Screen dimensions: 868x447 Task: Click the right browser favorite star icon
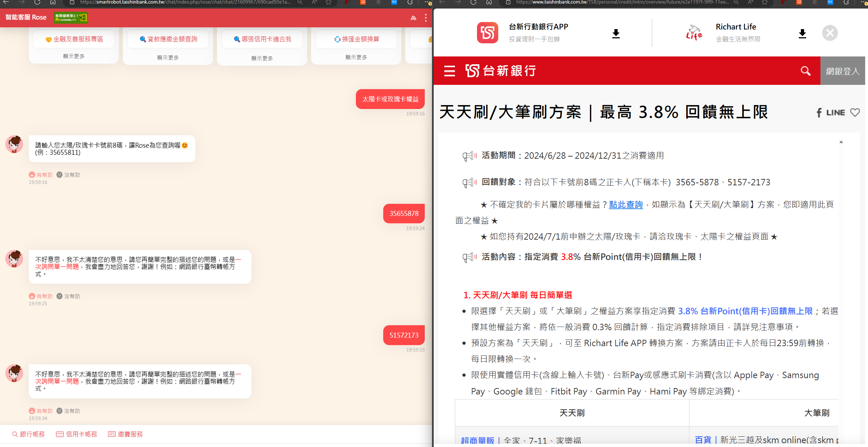(x=765, y=2)
